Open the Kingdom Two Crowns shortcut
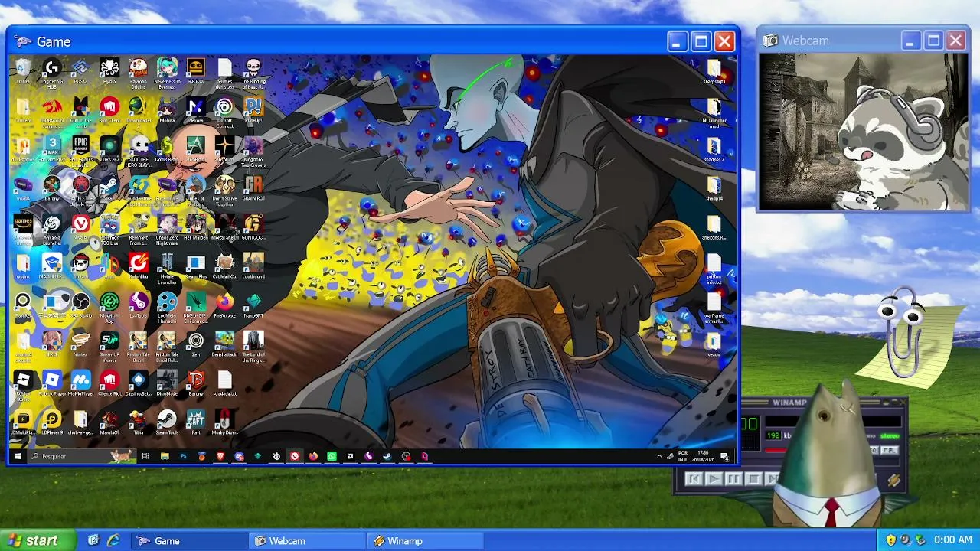 (253, 150)
